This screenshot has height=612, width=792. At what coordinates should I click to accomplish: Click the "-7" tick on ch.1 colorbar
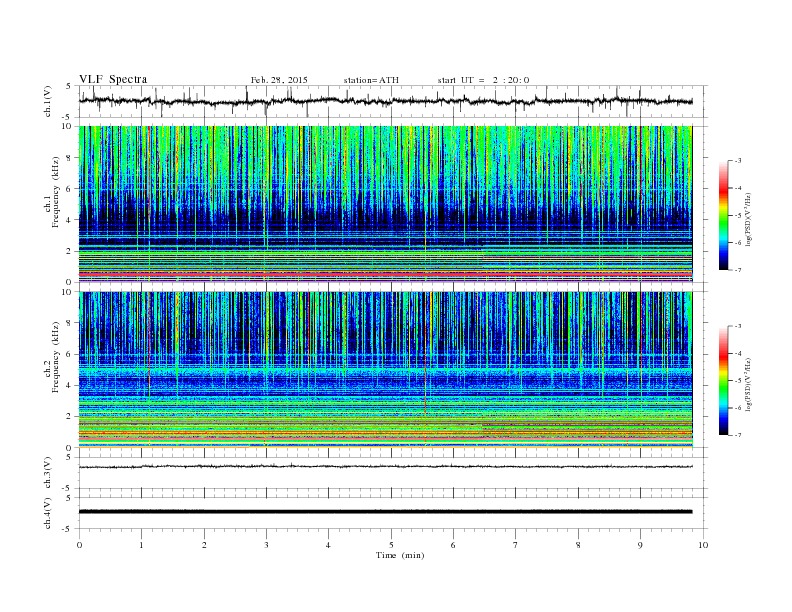click(x=738, y=270)
